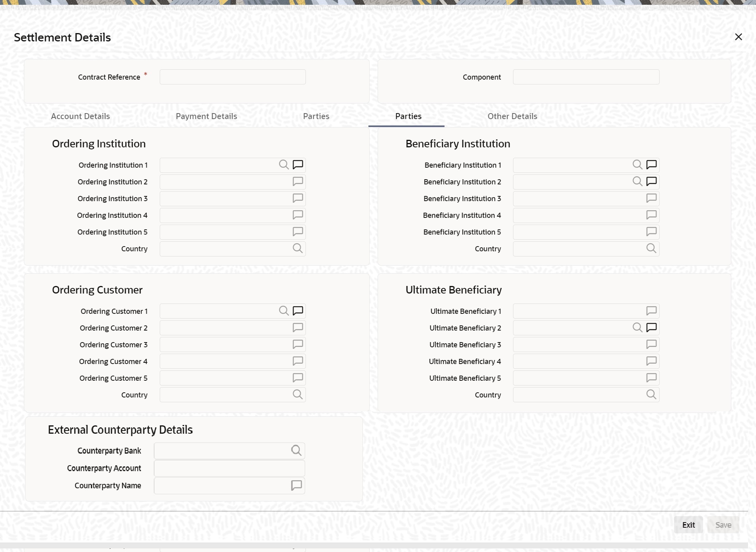The image size is (756, 552).
Task: Open the Beneficiary Institution 2 text editor popup
Action: 652,182
